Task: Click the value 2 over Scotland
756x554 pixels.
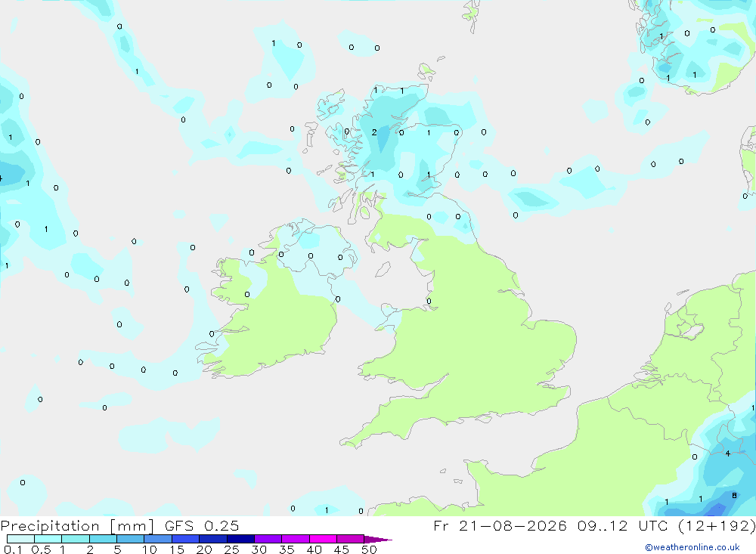Action: coord(374,132)
